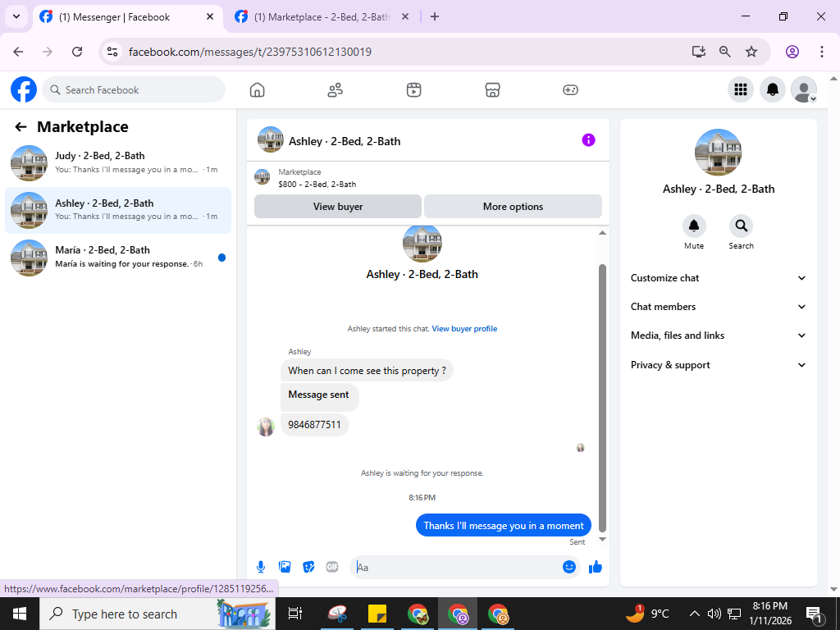Click the chat scrollbar thumb
This screenshot has height=630, width=840.
click(602, 398)
